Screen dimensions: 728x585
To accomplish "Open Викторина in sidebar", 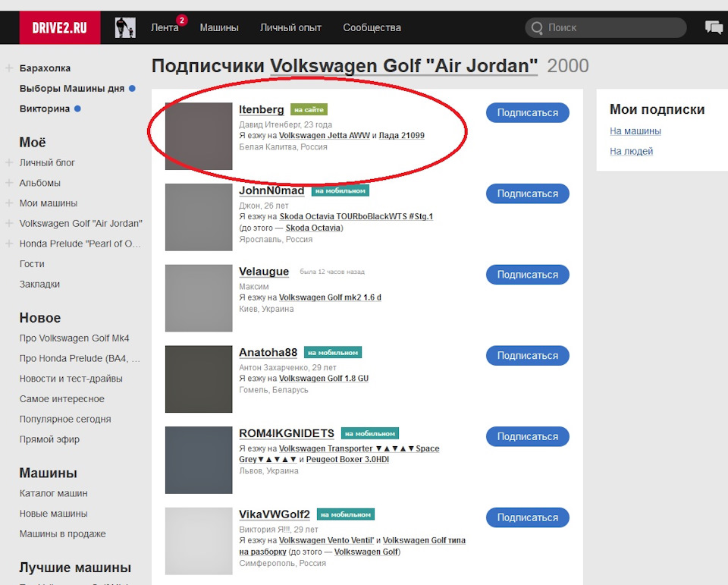I will (45, 109).
